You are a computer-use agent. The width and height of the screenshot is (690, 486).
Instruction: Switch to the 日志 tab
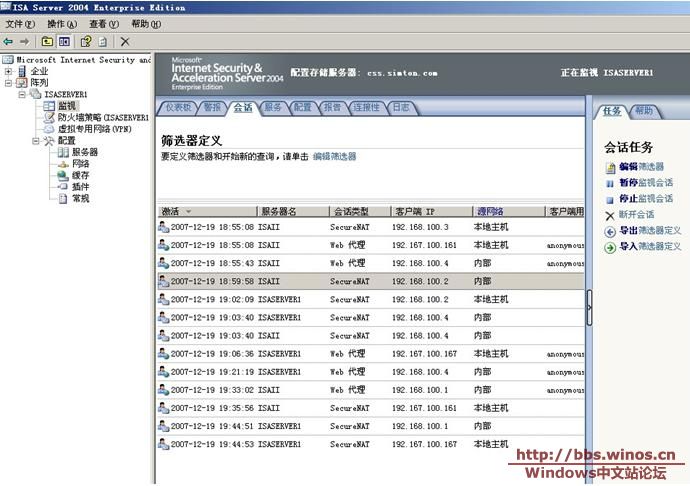coord(400,107)
